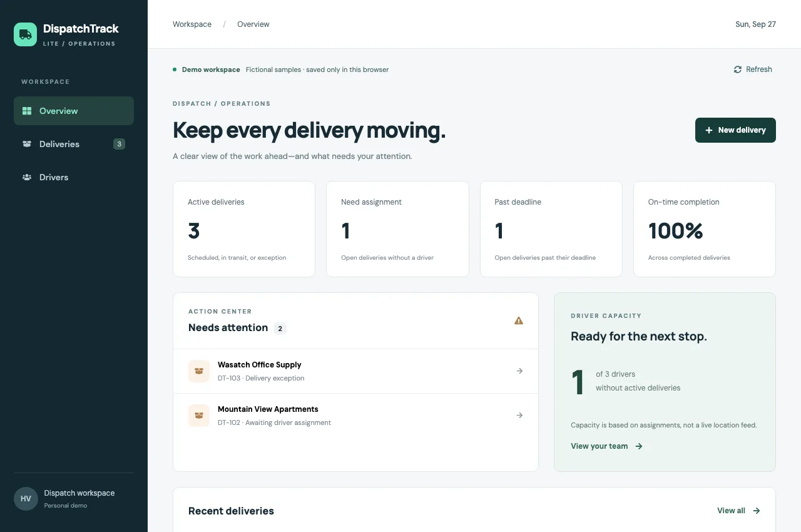Click the Deliveries count badge showing 3

point(119,144)
